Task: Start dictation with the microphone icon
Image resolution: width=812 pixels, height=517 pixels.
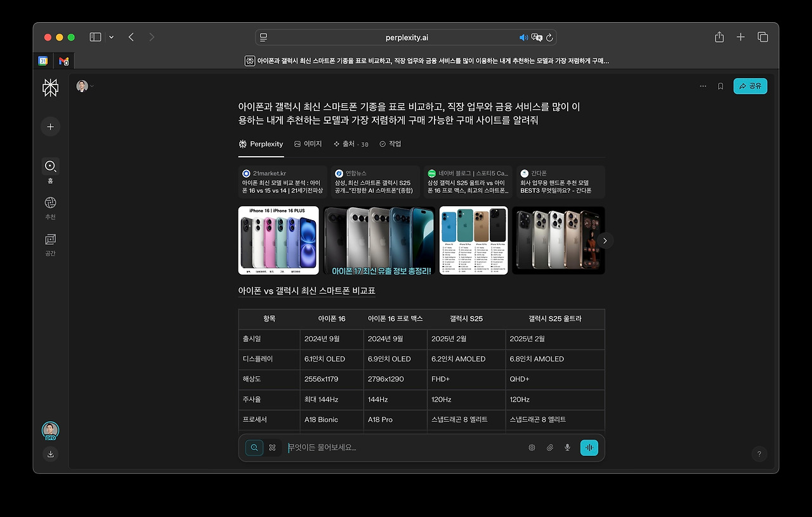Action: 567,447
